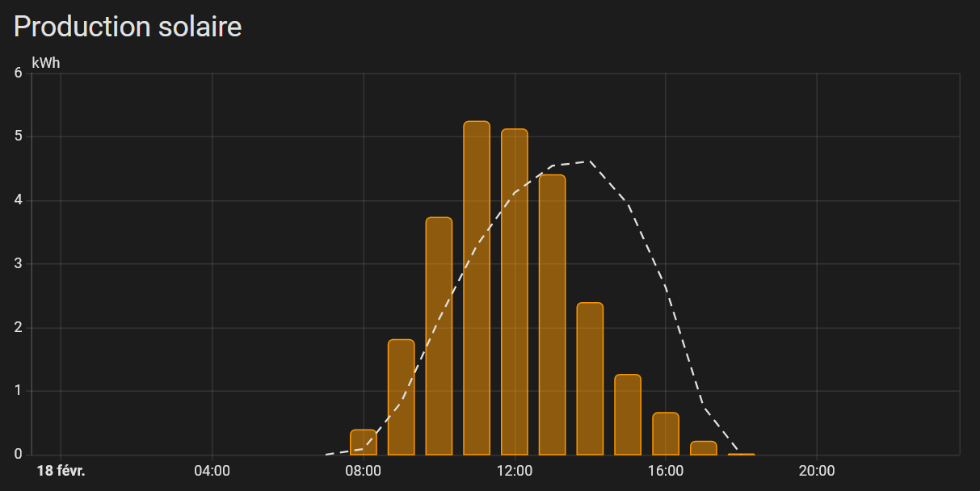Select the 08:00 solar production bar

pyautogui.click(x=364, y=443)
